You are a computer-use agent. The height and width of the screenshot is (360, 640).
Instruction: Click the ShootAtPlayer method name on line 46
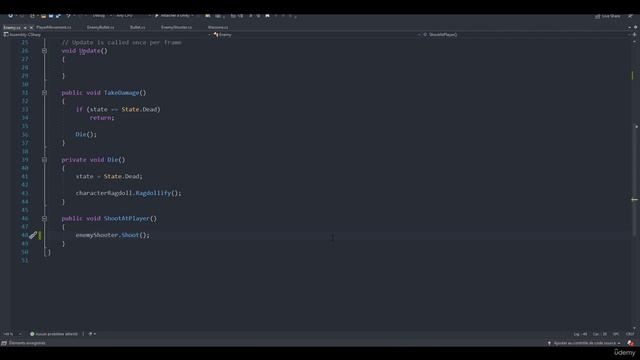point(127,218)
